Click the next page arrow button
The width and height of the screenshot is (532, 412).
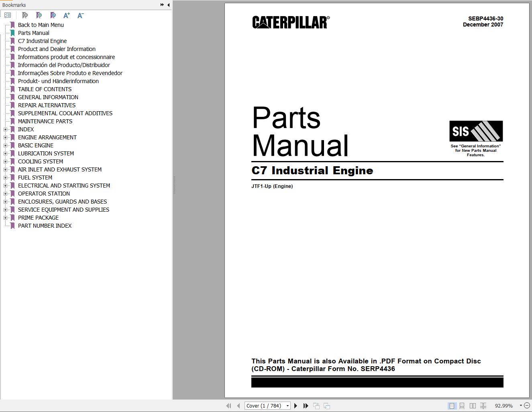(x=296, y=406)
